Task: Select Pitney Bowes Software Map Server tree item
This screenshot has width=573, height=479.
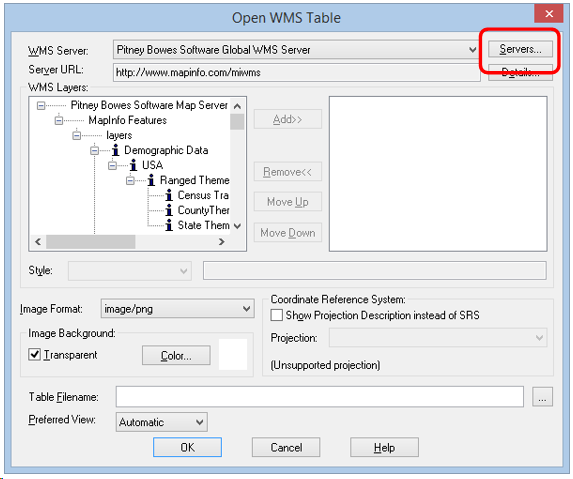Action: (149, 105)
